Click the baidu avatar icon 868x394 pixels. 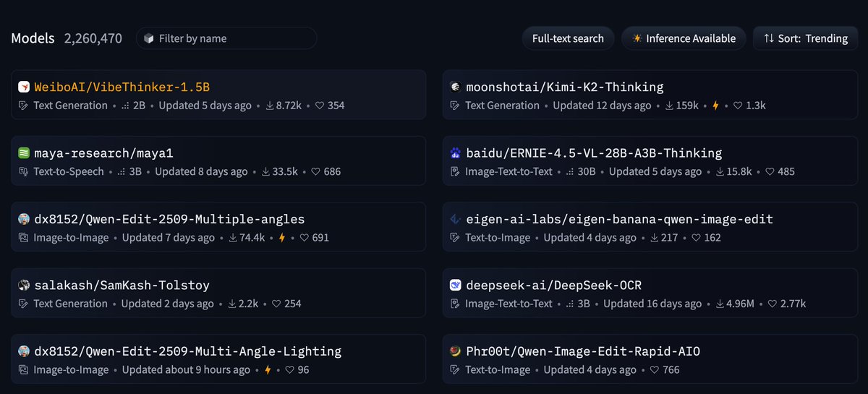[455, 153]
